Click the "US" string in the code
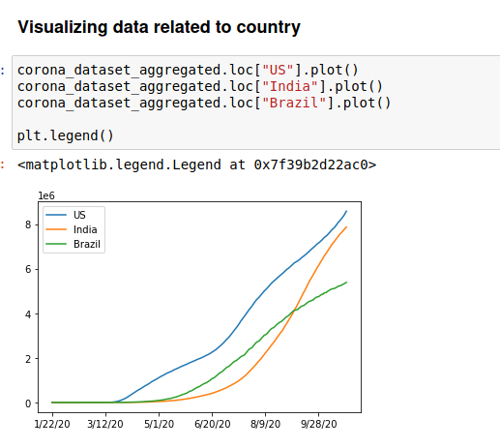 (278, 70)
